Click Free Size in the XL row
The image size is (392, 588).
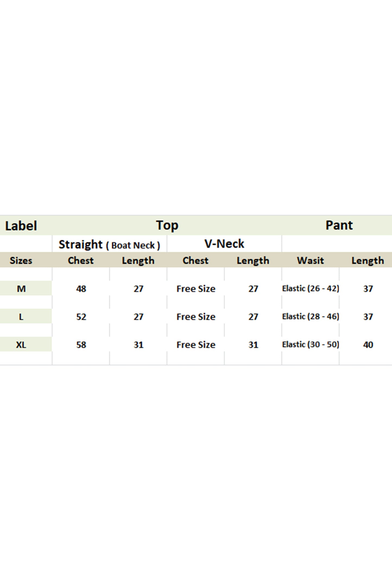(x=196, y=345)
